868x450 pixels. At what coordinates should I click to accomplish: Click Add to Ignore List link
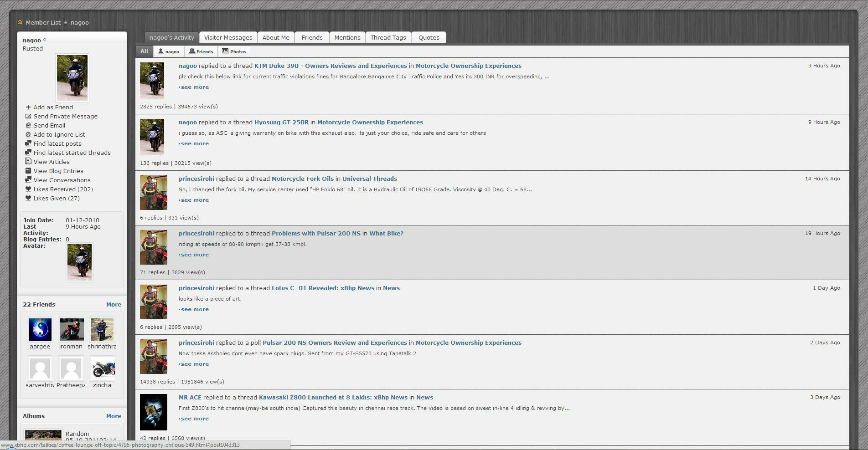tap(59, 134)
